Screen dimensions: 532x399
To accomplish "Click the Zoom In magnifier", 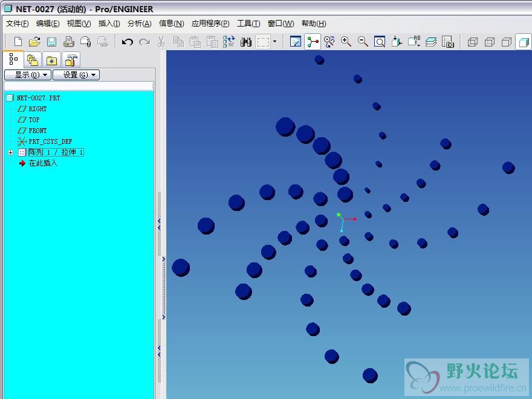I will 346,42.
